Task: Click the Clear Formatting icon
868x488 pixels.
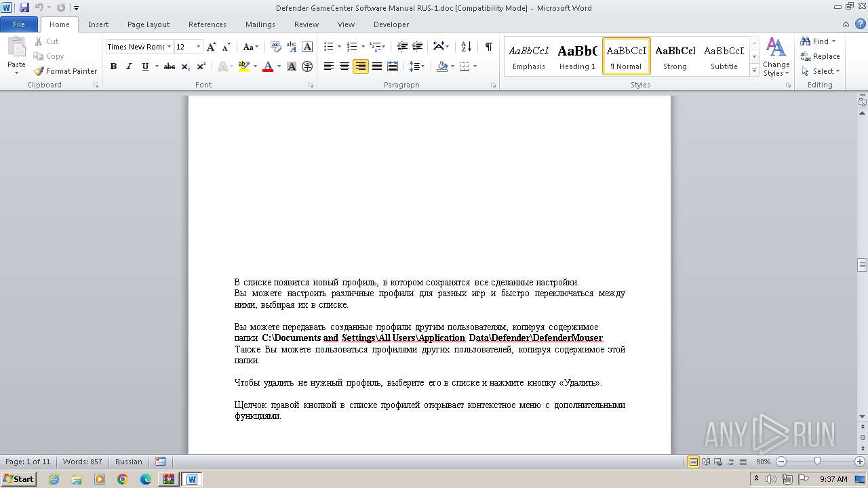Action: 276,47
